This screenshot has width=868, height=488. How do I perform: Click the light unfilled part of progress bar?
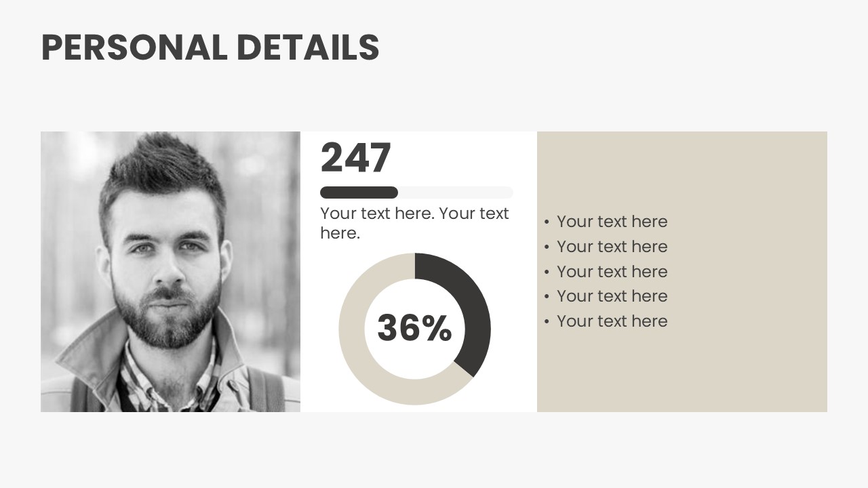pyautogui.click(x=456, y=192)
